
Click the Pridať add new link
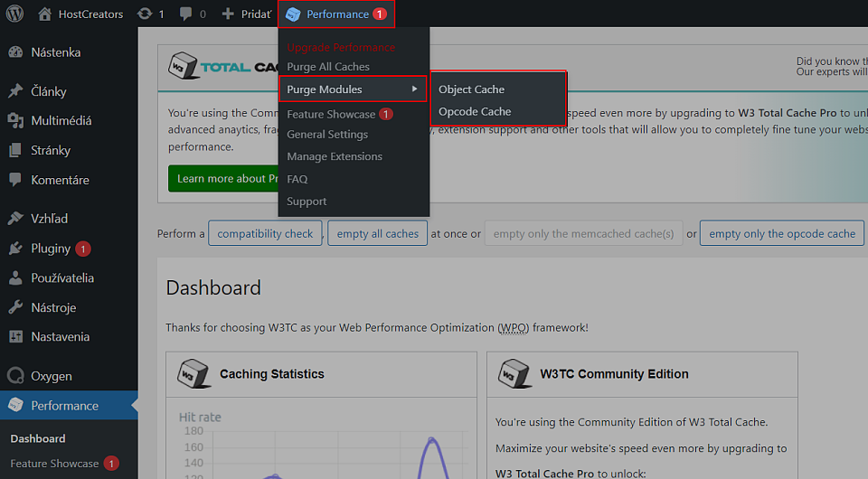coord(256,14)
